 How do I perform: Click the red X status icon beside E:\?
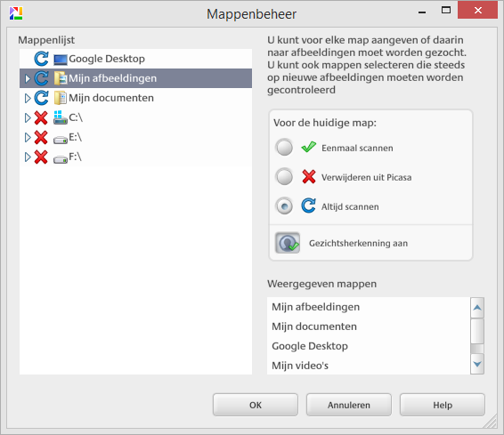coord(41,137)
